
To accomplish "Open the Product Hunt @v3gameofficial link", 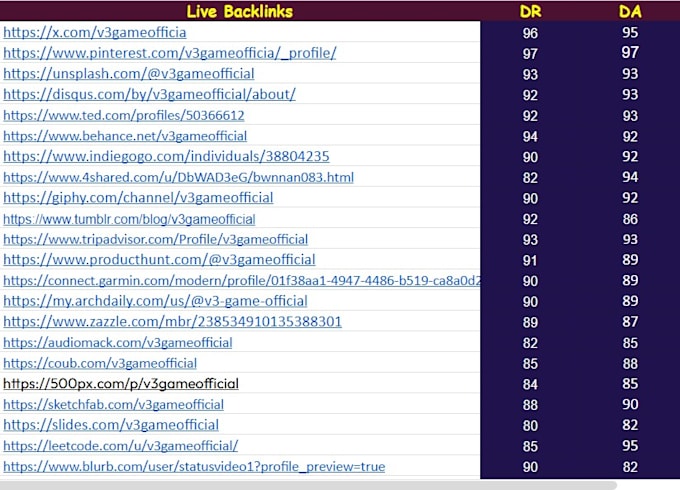I will (x=159, y=259).
